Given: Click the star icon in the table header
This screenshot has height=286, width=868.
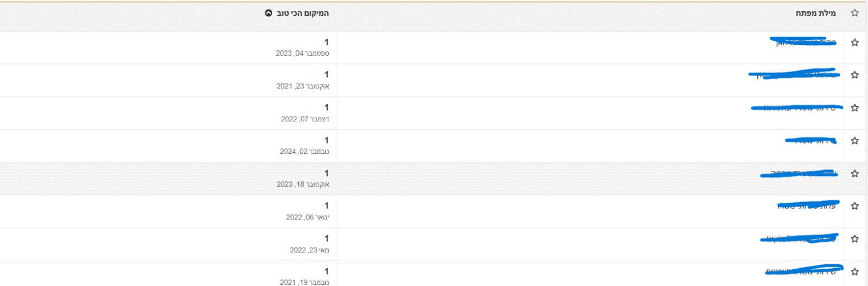Looking at the screenshot, I should point(855,13).
